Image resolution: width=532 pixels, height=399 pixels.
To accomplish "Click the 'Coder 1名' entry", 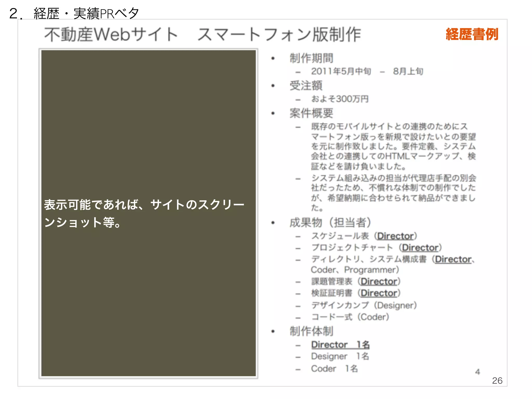I will pos(335,368).
